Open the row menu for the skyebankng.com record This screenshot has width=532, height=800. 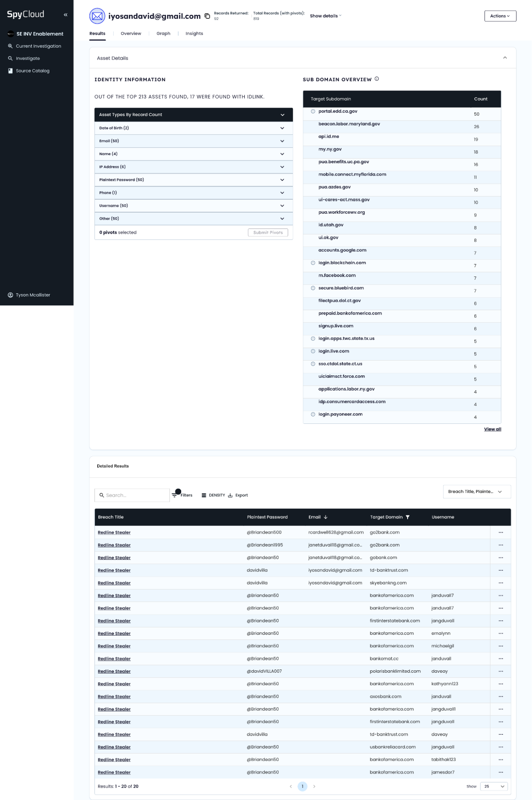[501, 583]
